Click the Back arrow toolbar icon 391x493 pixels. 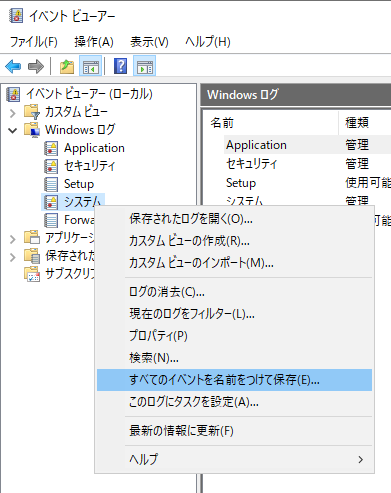(x=13, y=66)
